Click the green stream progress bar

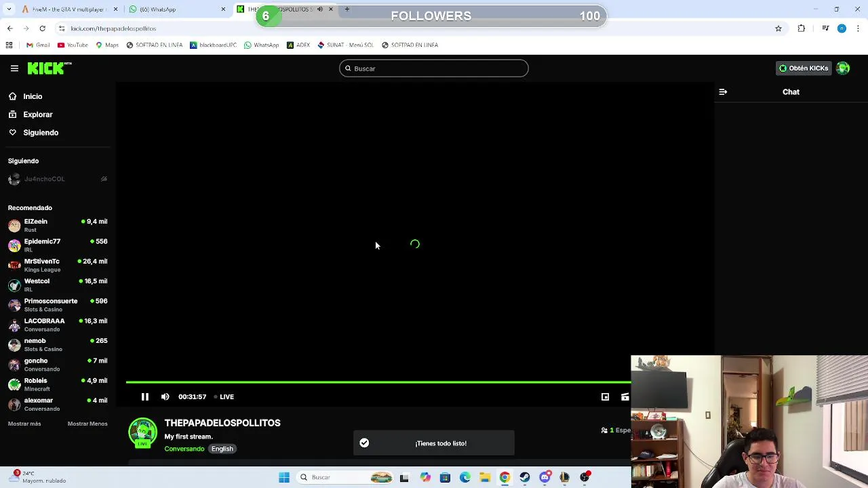[378, 382]
